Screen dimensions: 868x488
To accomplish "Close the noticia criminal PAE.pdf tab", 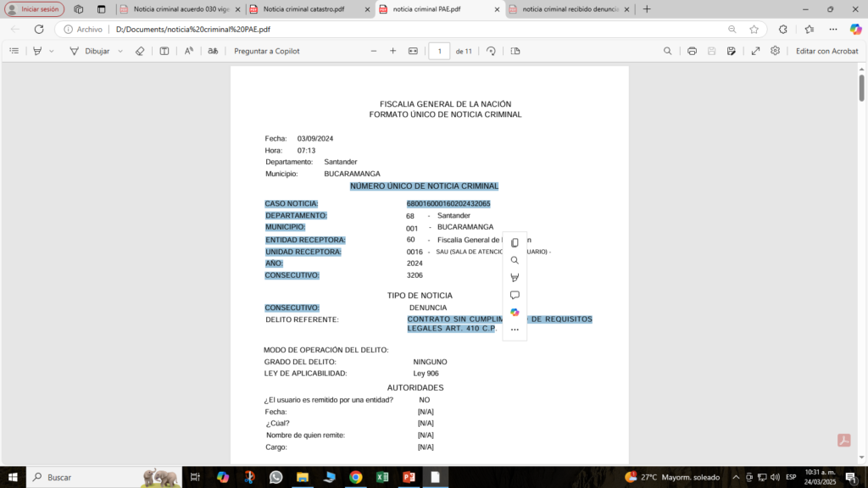I will tap(497, 9).
